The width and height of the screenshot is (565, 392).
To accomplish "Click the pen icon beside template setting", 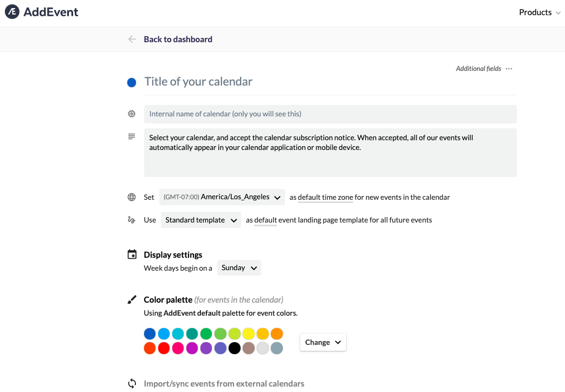I will 131,220.
